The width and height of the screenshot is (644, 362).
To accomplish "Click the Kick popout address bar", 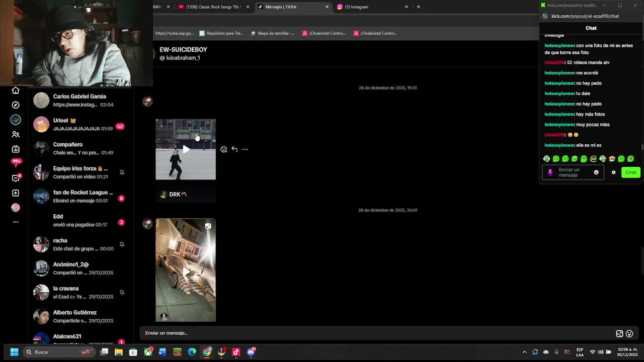I will [585, 16].
